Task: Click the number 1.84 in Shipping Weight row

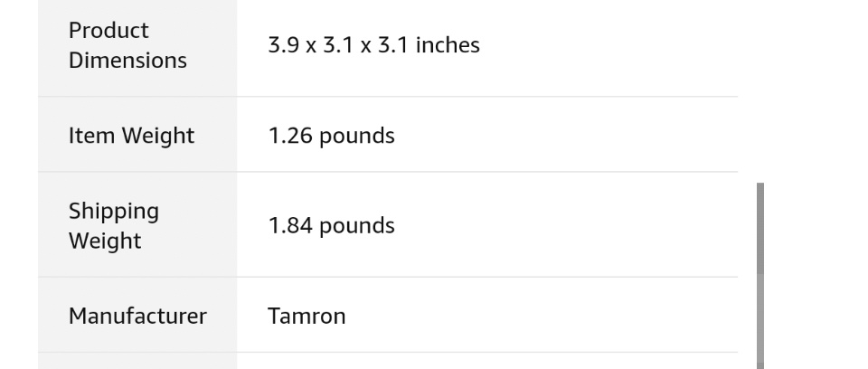Action: (x=286, y=225)
